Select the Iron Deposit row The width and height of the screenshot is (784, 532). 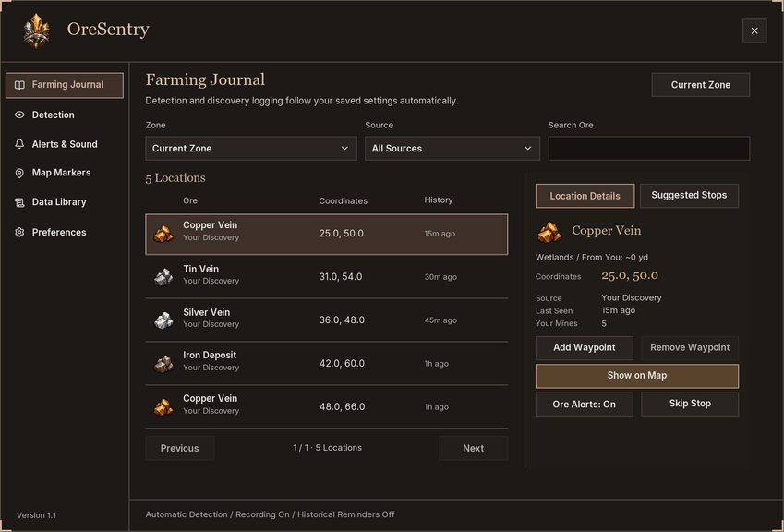tap(327, 364)
